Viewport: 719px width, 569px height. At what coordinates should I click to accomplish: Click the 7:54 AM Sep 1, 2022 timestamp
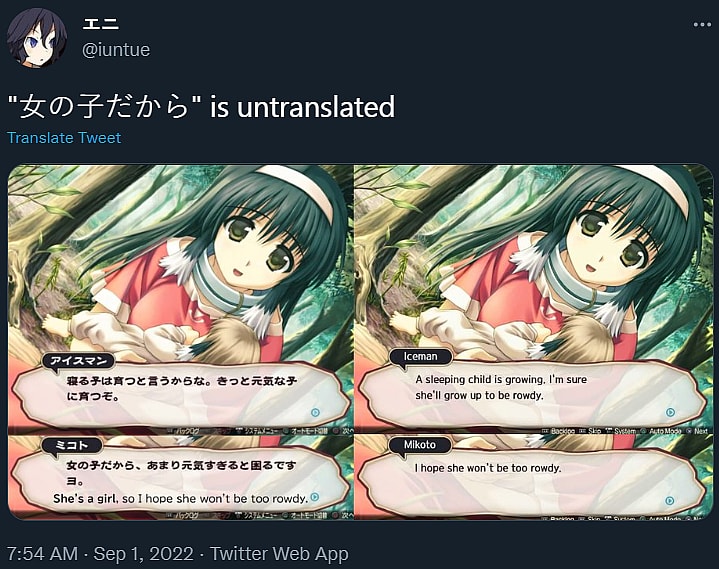(100, 554)
